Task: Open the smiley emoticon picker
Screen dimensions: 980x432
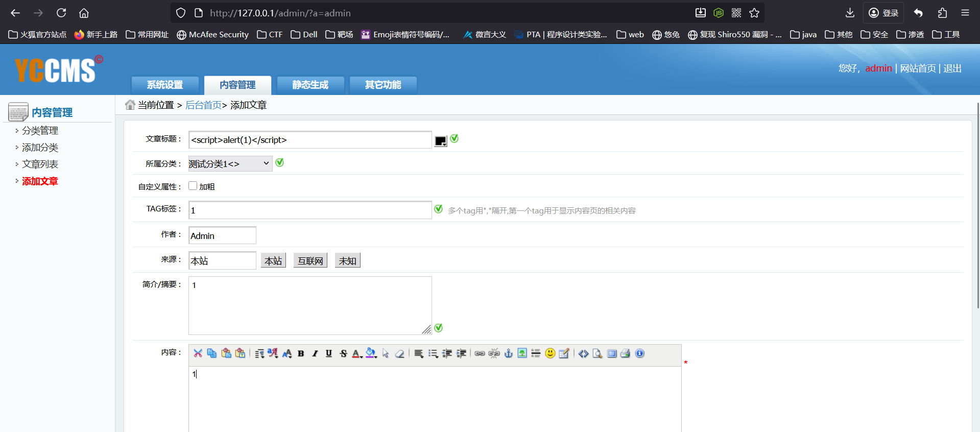Action: point(550,353)
